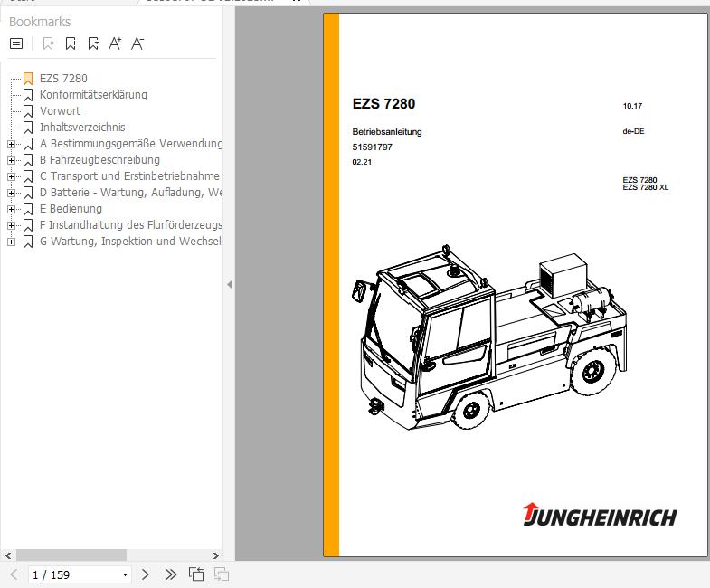Click the date 02.21 on page
Image resolution: width=710 pixels, height=588 pixels.
tap(362, 162)
